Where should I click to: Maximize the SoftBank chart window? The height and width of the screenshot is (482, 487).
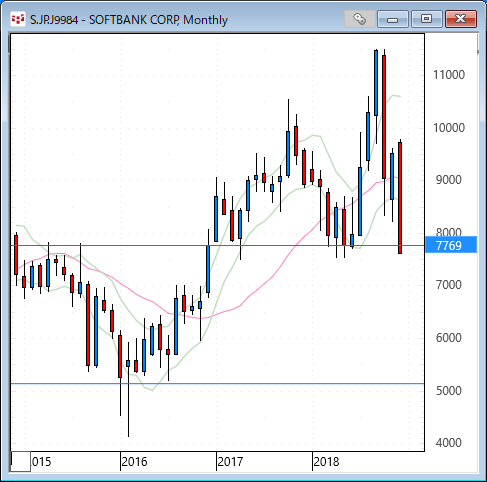pyautogui.click(x=426, y=19)
